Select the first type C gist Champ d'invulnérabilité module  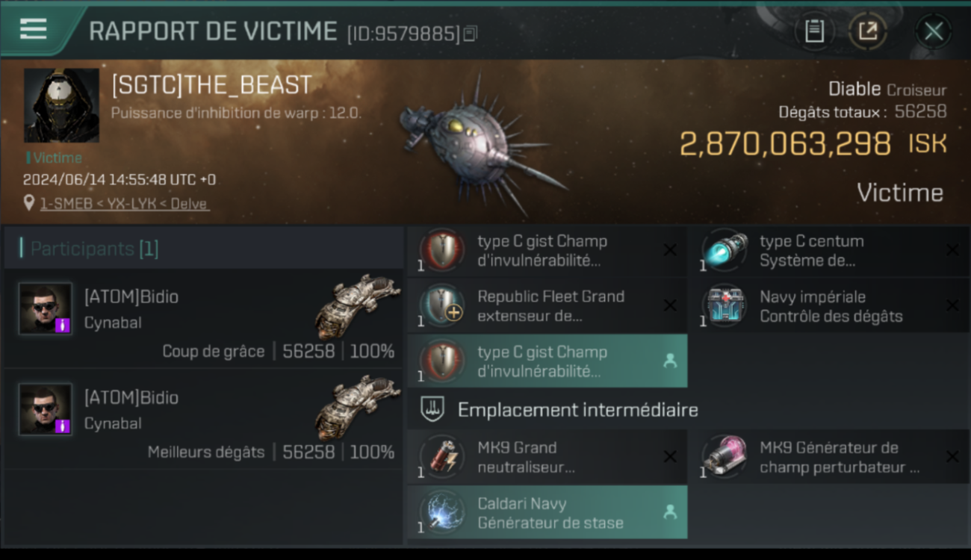point(547,251)
